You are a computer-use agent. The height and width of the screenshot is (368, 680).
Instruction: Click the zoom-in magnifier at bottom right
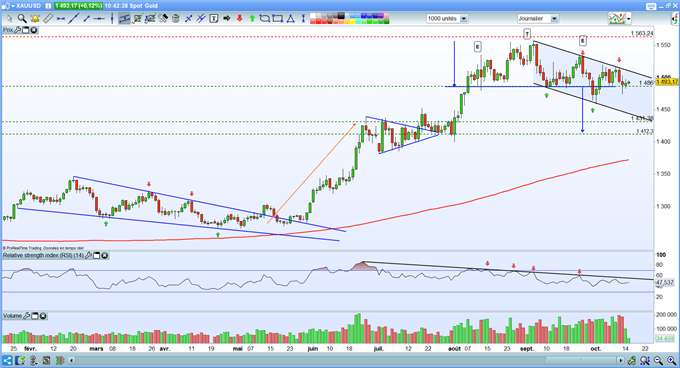pyautogui.click(x=672, y=360)
